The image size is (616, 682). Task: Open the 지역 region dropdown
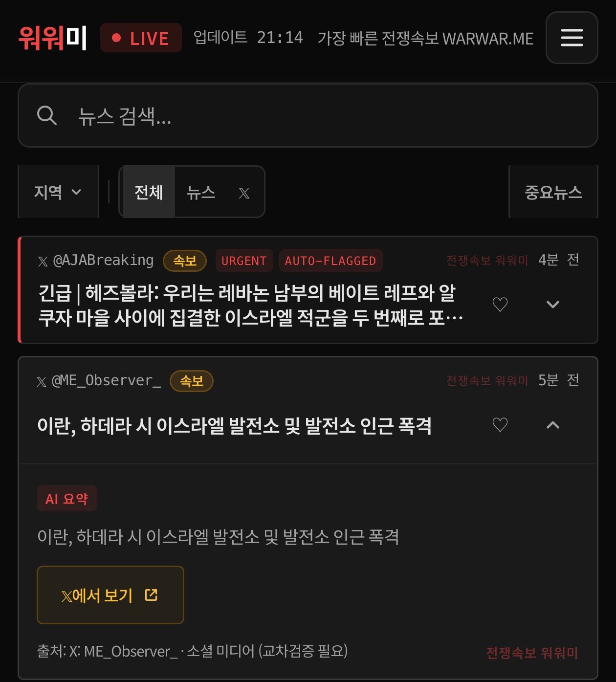point(58,192)
